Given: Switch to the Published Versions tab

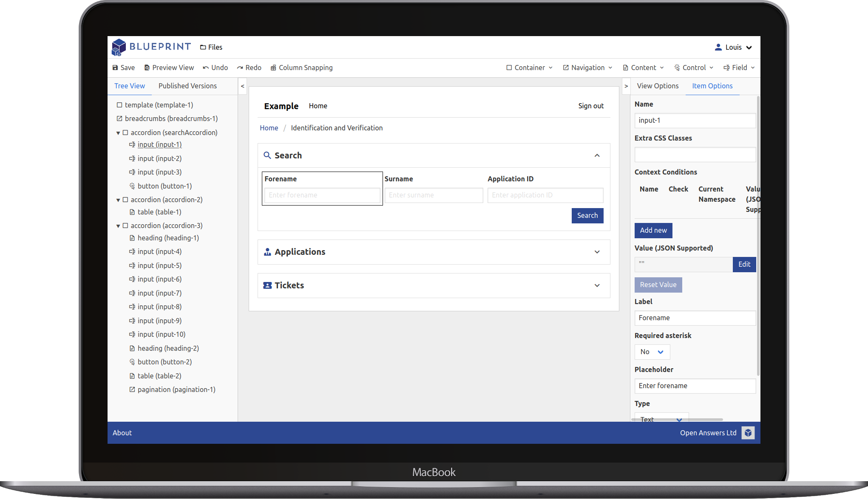Looking at the screenshot, I should pyautogui.click(x=187, y=86).
